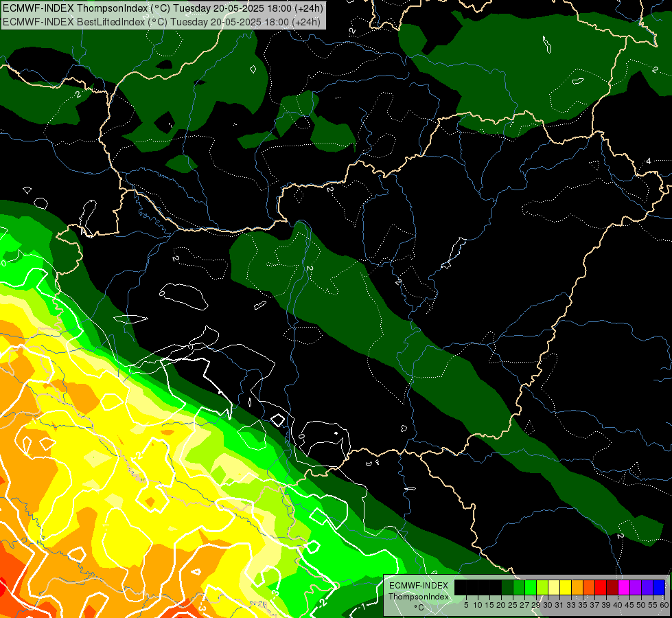Click the contour label '4' on map
Viewport: 672px width, 618px height.
(x=649, y=161)
